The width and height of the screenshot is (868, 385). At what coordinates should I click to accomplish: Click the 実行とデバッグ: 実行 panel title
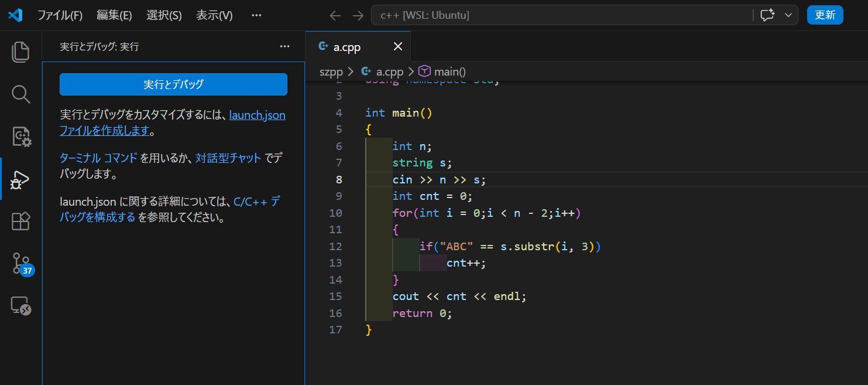point(100,47)
